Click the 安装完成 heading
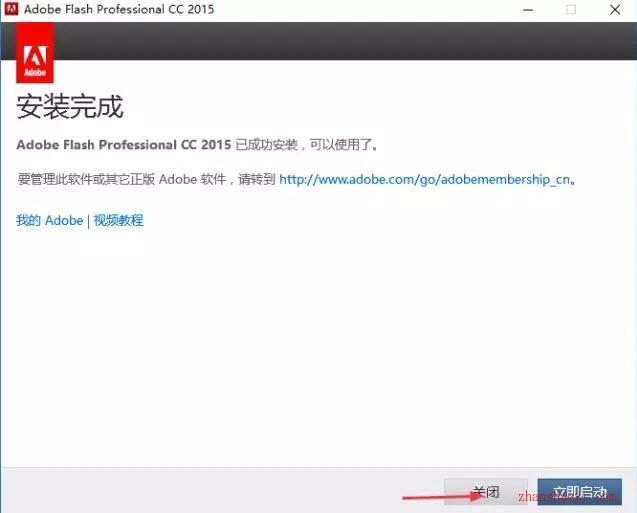The height and width of the screenshot is (513, 637). (70, 107)
